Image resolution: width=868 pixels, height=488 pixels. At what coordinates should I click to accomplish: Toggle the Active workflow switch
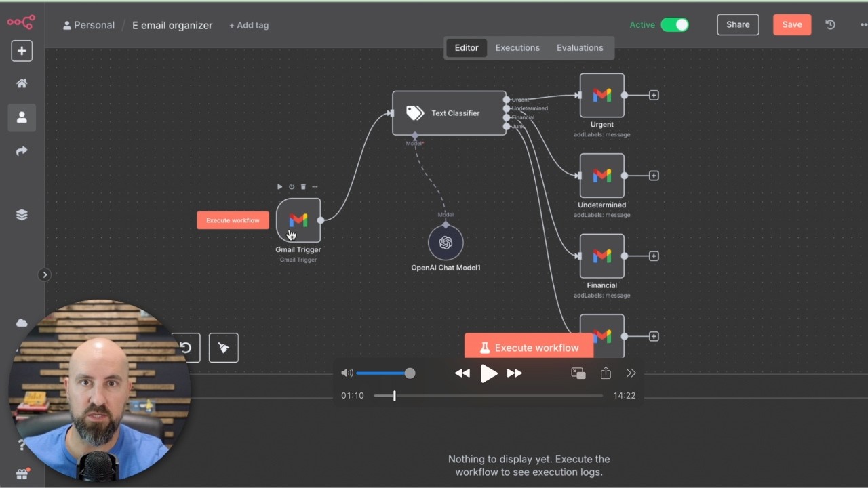675,25
